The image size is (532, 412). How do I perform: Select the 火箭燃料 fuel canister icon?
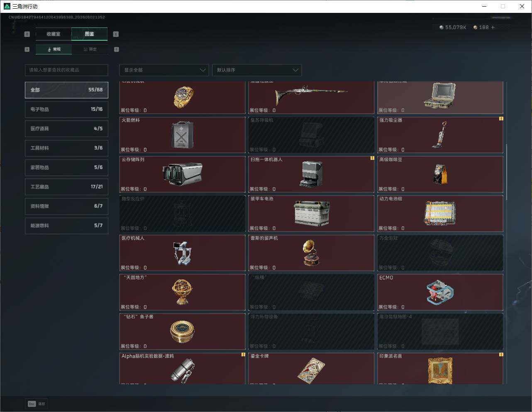tap(183, 135)
